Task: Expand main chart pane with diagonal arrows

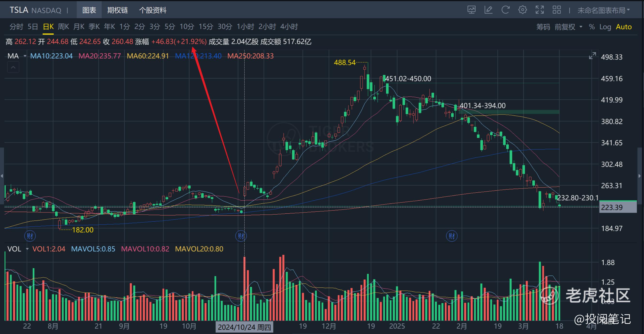Action: [592, 56]
